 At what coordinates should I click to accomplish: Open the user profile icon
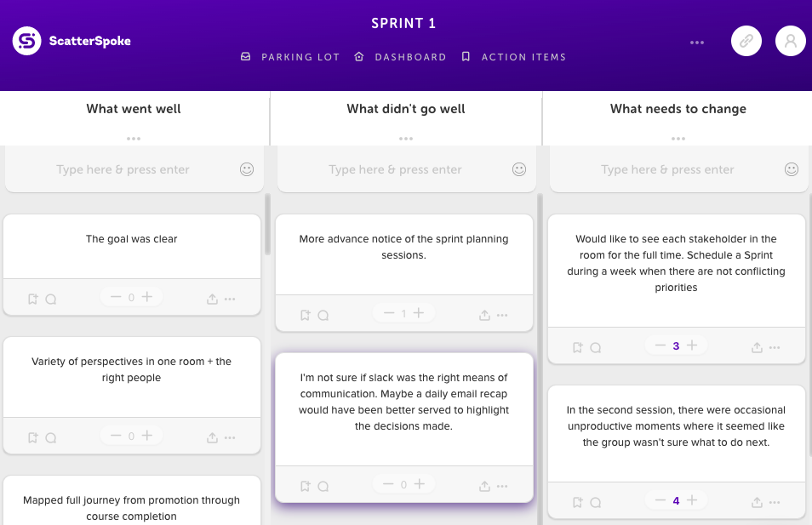click(791, 41)
